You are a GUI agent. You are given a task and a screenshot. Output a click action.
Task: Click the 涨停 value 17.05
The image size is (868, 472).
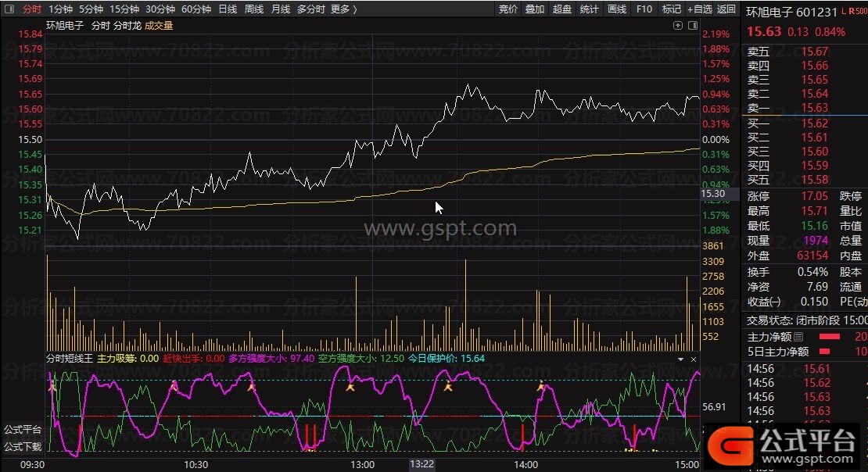[x=814, y=196]
